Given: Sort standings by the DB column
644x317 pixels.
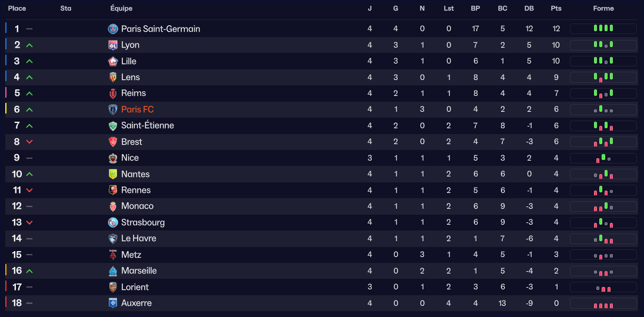Looking at the screenshot, I should point(529,9).
